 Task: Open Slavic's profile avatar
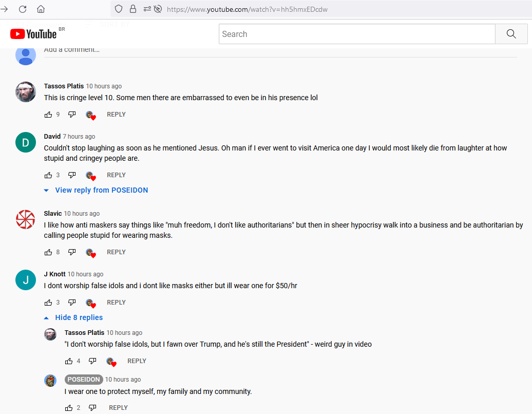pyautogui.click(x=26, y=219)
